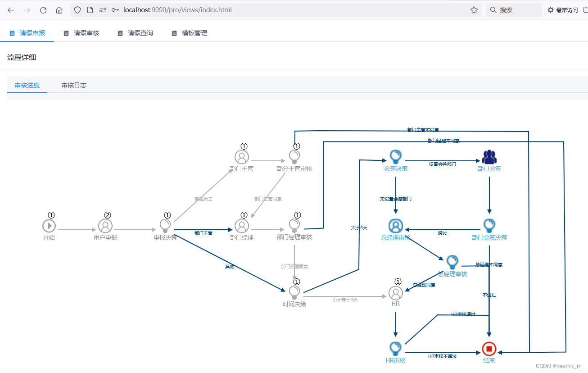Click the 通过 edge label
Screen dimensions: 588x373
[442, 233]
